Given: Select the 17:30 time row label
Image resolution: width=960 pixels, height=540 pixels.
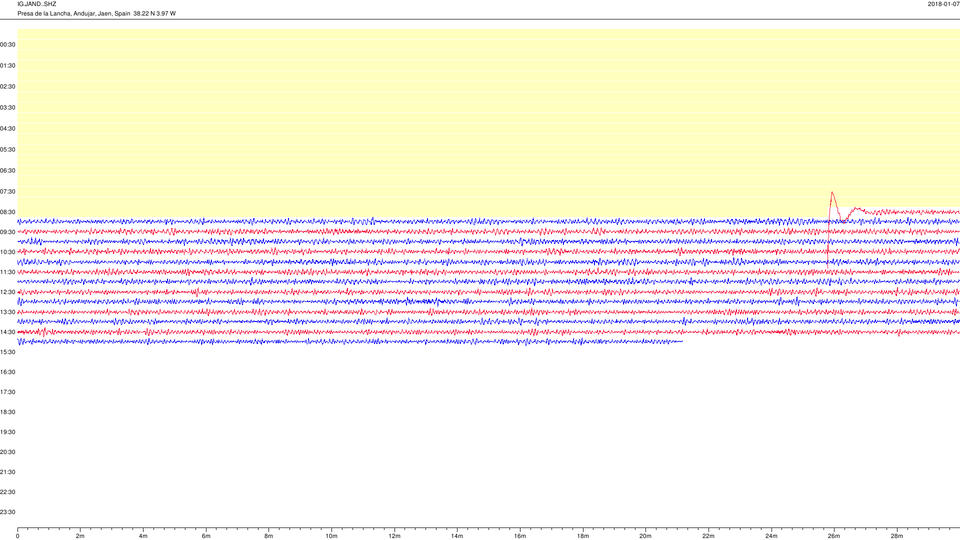Looking at the screenshot, I should coord(8,392).
